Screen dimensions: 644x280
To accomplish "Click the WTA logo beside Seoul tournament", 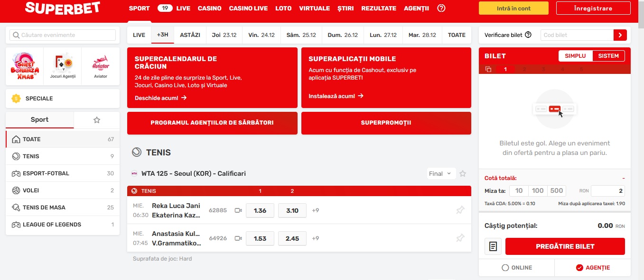I will click(134, 173).
